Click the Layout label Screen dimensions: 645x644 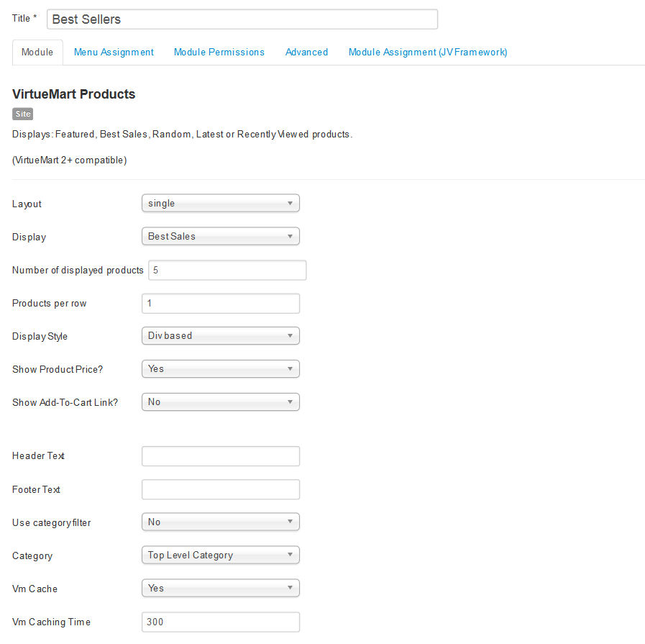[27, 204]
